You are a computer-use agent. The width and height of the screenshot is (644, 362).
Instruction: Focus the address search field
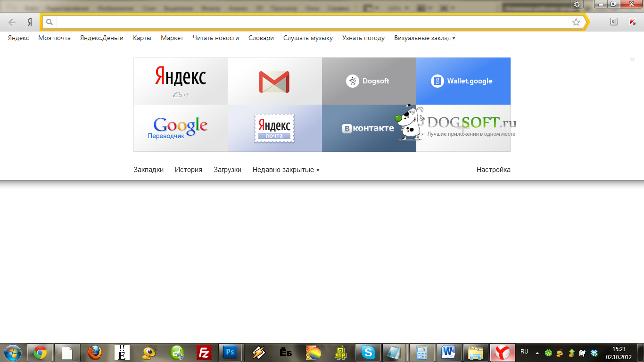314,22
